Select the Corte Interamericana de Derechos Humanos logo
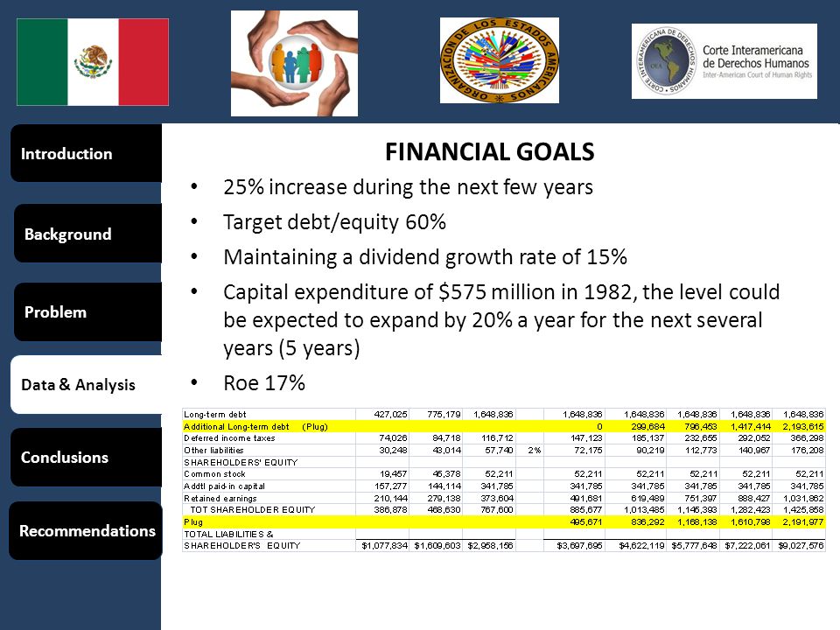The width and height of the screenshot is (840, 630). (724, 61)
